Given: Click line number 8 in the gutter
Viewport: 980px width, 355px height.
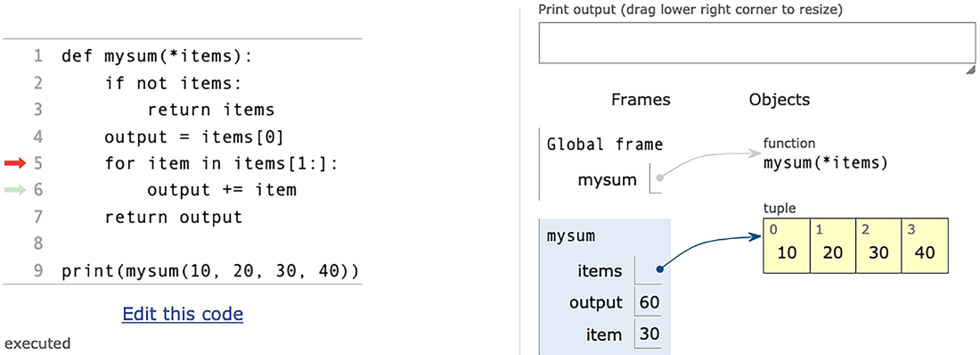Looking at the screenshot, I should coord(38,244).
